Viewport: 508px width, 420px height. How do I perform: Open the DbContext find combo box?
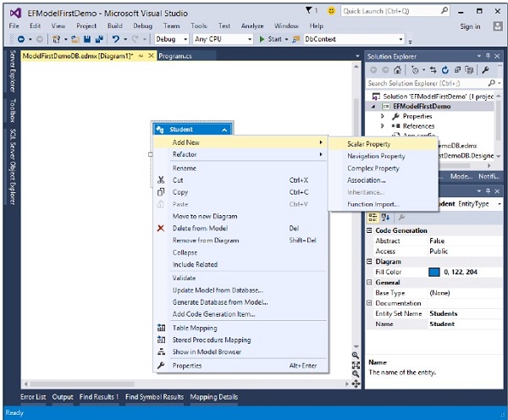tap(354, 39)
